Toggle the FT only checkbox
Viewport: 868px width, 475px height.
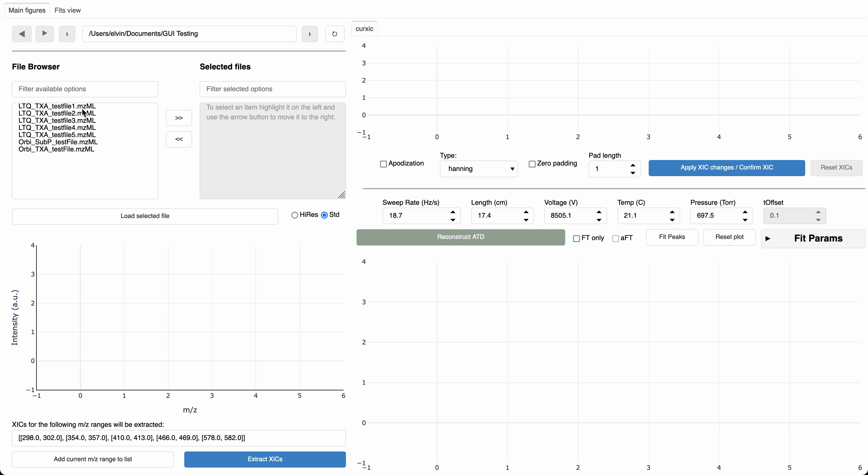click(576, 237)
